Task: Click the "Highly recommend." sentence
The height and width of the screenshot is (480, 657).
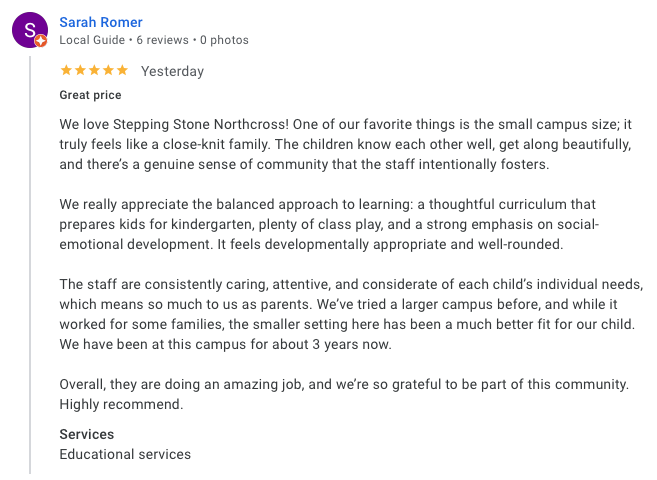Action: pos(121,405)
